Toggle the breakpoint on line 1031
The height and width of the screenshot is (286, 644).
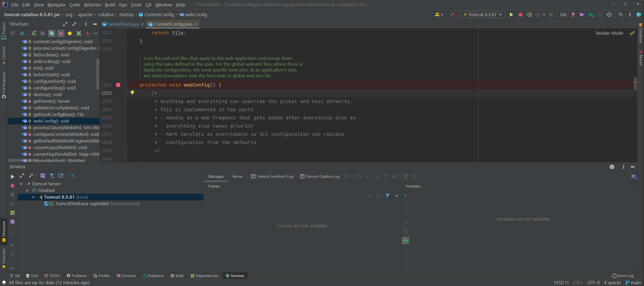click(118, 85)
